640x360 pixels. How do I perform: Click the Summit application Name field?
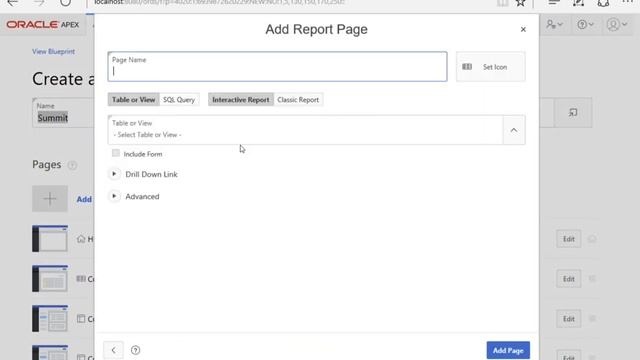63,113
